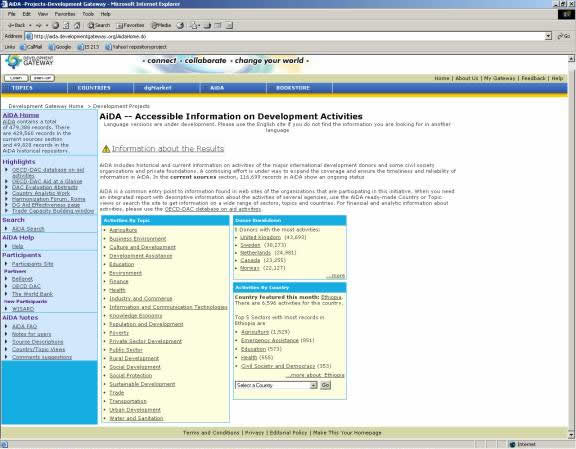Click the Stop loading toolbar icon
Screen dimensions: 576x449
click(x=55, y=25)
